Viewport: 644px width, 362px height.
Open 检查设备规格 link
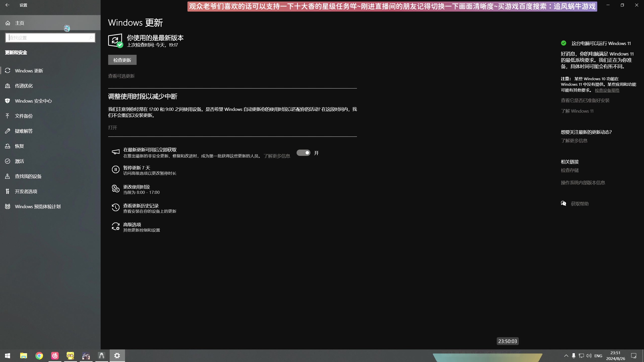(607, 90)
